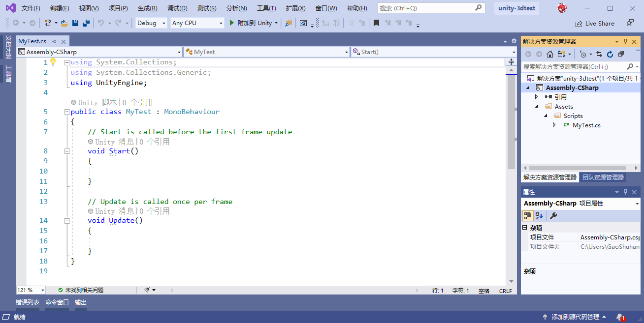Sort properties alphabetically
644x323 pixels.
(x=539, y=215)
